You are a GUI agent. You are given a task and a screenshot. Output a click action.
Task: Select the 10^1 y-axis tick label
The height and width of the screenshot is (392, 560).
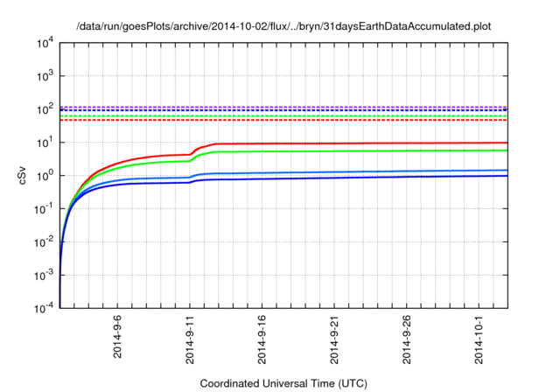[45, 142]
